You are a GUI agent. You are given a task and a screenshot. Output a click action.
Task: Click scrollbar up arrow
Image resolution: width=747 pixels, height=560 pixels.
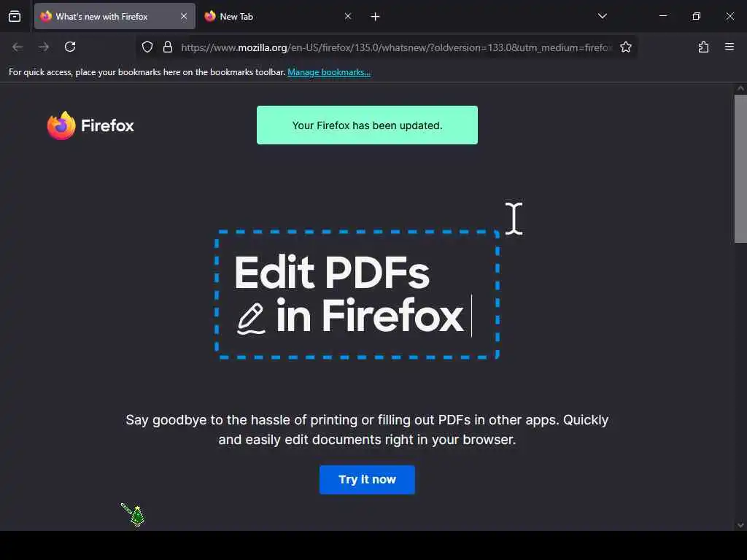coord(740,88)
